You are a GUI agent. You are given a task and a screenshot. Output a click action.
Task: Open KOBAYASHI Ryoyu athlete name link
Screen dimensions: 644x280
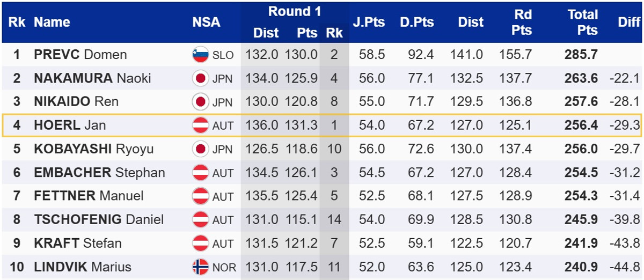coord(92,149)
